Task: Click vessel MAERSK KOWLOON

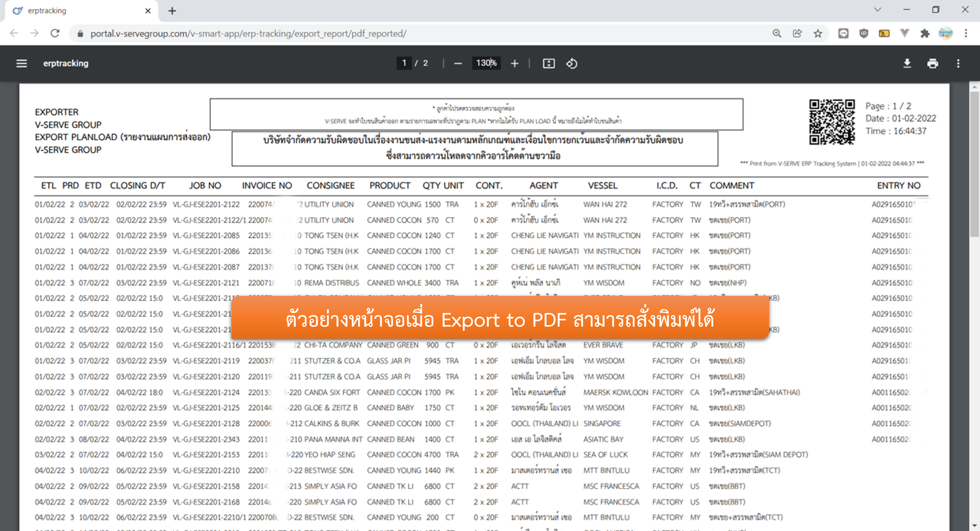Action: click(616, 392)
